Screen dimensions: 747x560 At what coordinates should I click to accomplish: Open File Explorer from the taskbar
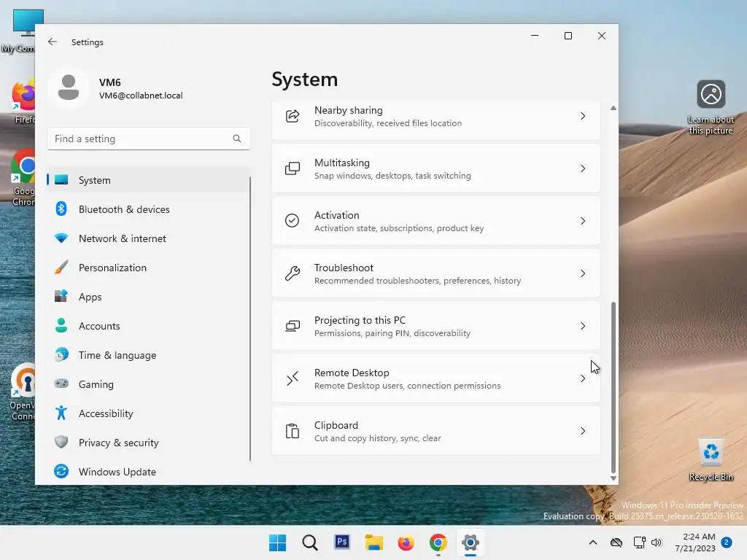pyautogui.click(x=374, y=542)
